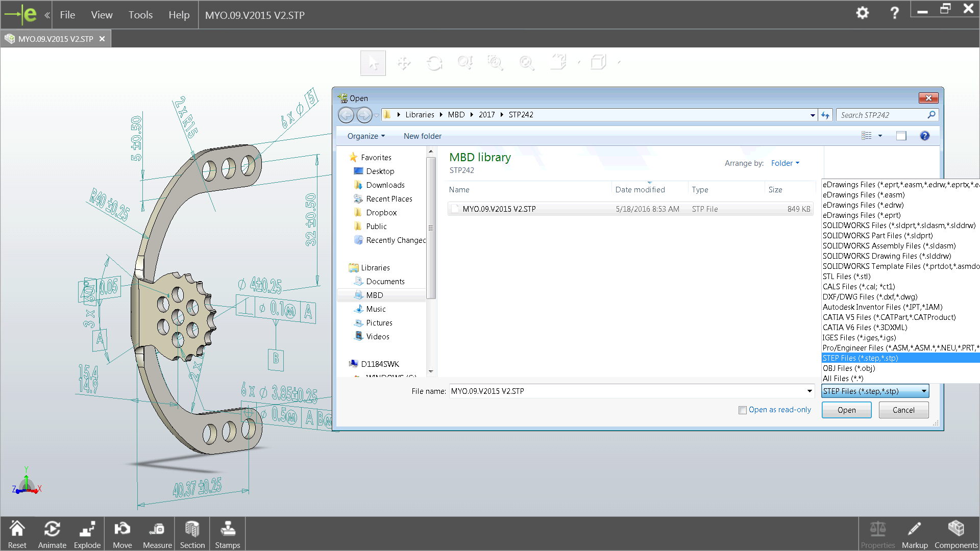Click the New folder button
The height and width of the screenshot is (551, 980).
[422, 136]
